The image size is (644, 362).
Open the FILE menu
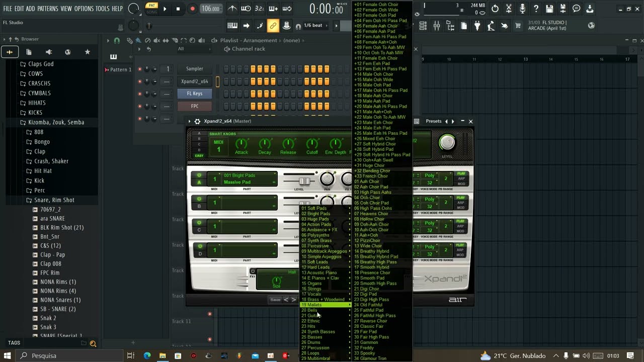(8, 9)
